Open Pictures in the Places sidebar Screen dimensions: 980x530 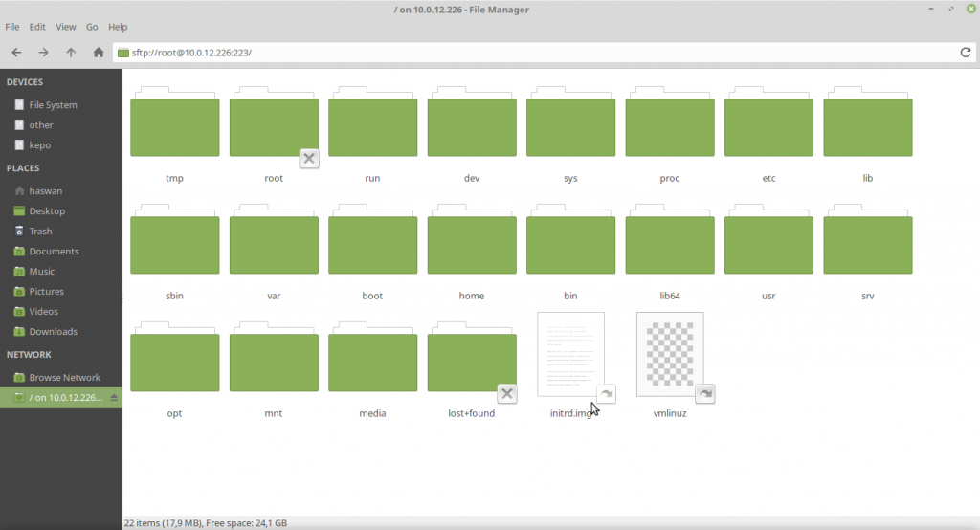tap(60, 291)
